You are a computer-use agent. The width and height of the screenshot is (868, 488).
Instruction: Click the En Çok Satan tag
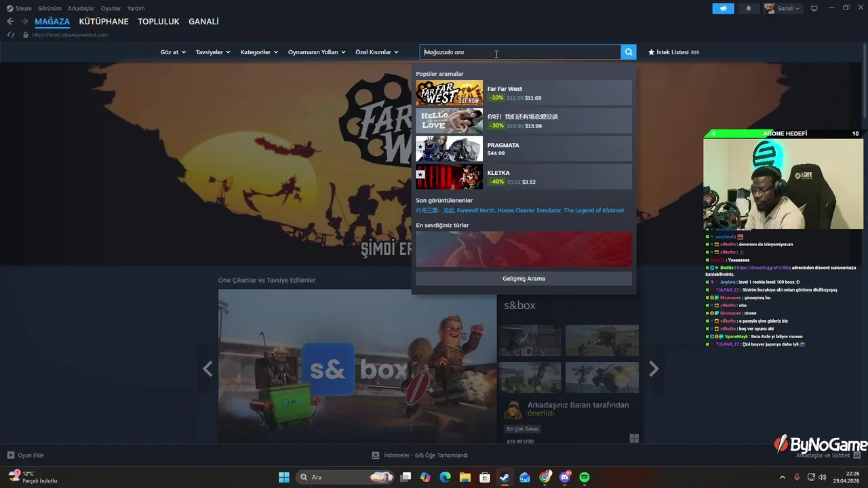click(x=522, y=428)
